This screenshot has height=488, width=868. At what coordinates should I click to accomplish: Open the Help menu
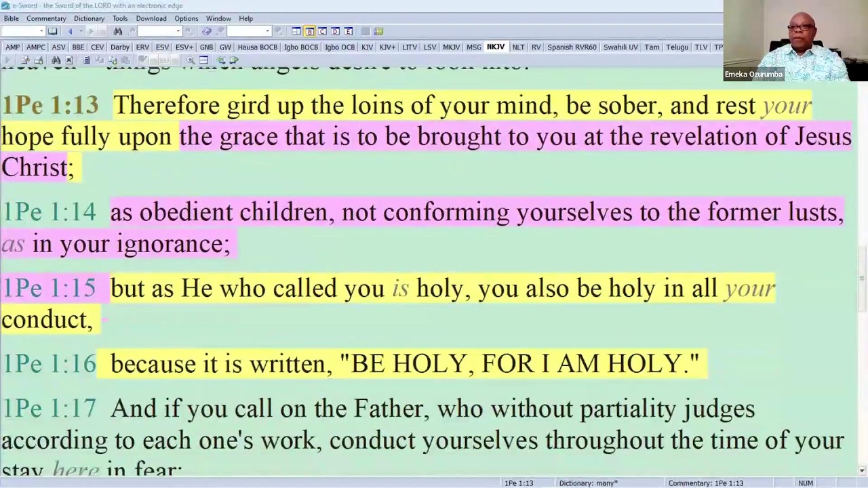[246, 18]
